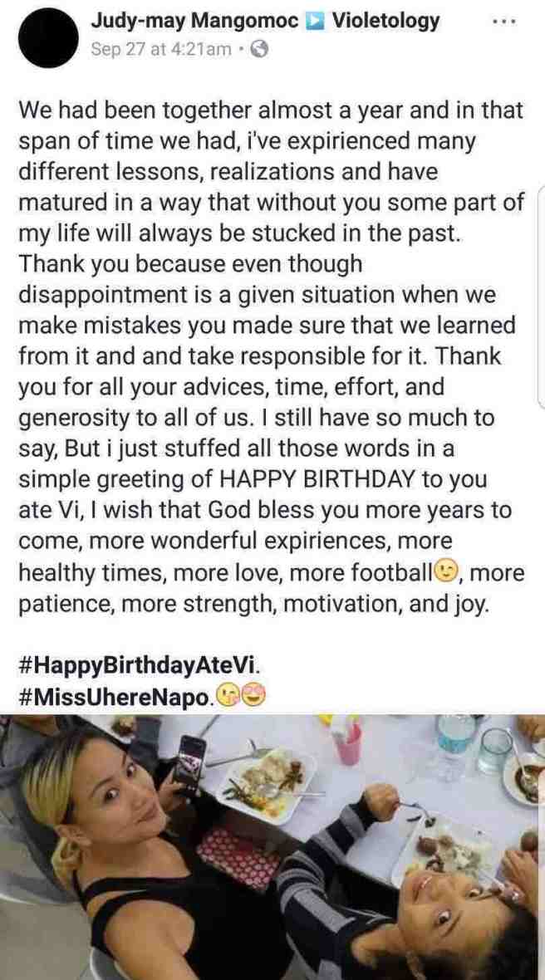Open the Sep 27 at 4:21am timestamp
The image size is (545, 980).
(x=160, y=49)
